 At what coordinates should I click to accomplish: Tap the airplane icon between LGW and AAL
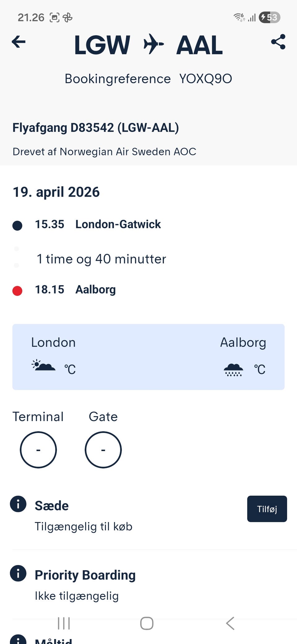click(x=153, y=44)
